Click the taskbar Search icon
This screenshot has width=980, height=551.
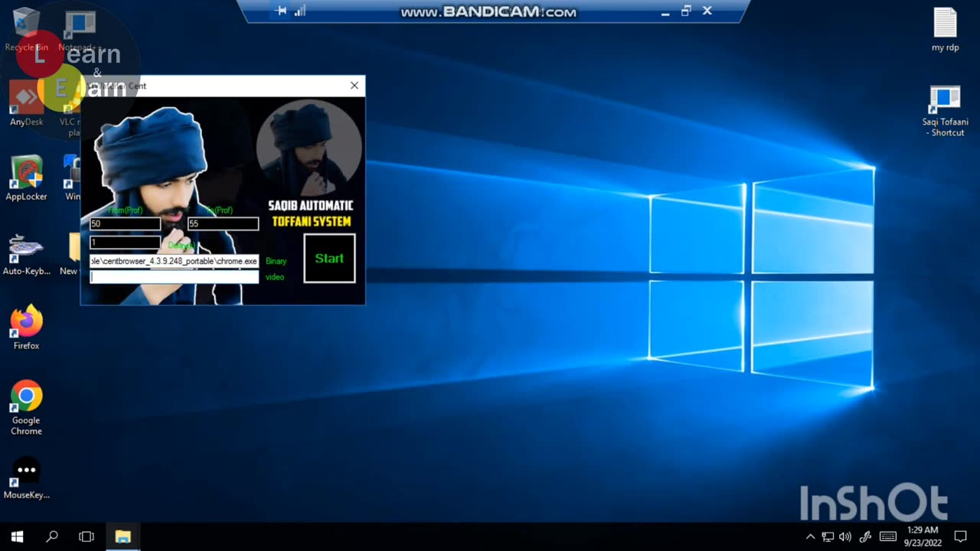click(x=52, y=536)
